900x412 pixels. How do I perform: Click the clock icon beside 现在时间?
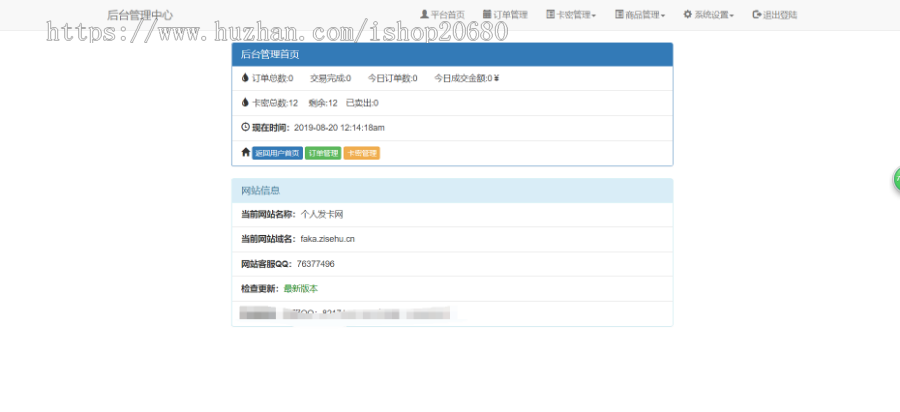click(x=245, y=127)
